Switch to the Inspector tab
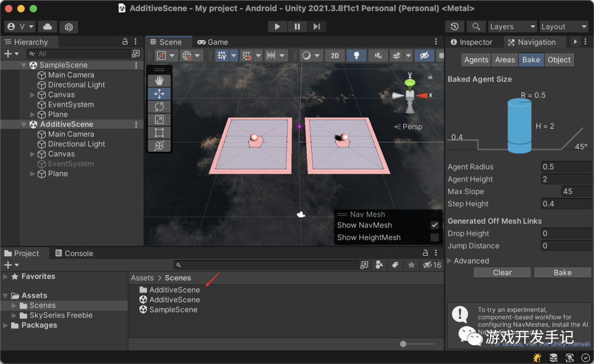Viewport: 594px width, 364px height. [471, 42]
